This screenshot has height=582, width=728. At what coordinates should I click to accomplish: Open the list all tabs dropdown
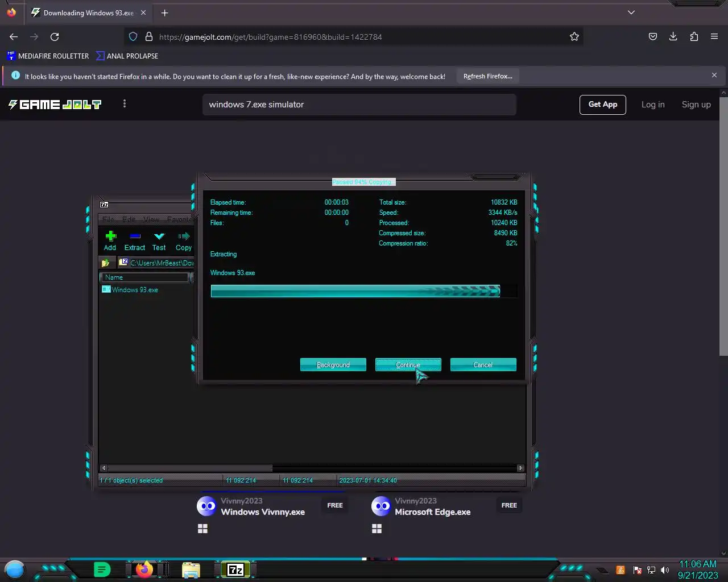pyautogui.click(x=631, y=13)
